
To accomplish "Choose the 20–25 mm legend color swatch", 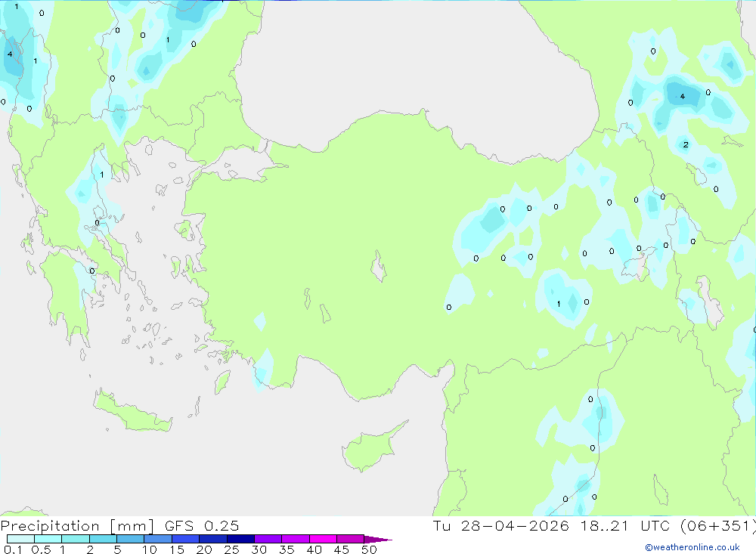I will (213, 539).
